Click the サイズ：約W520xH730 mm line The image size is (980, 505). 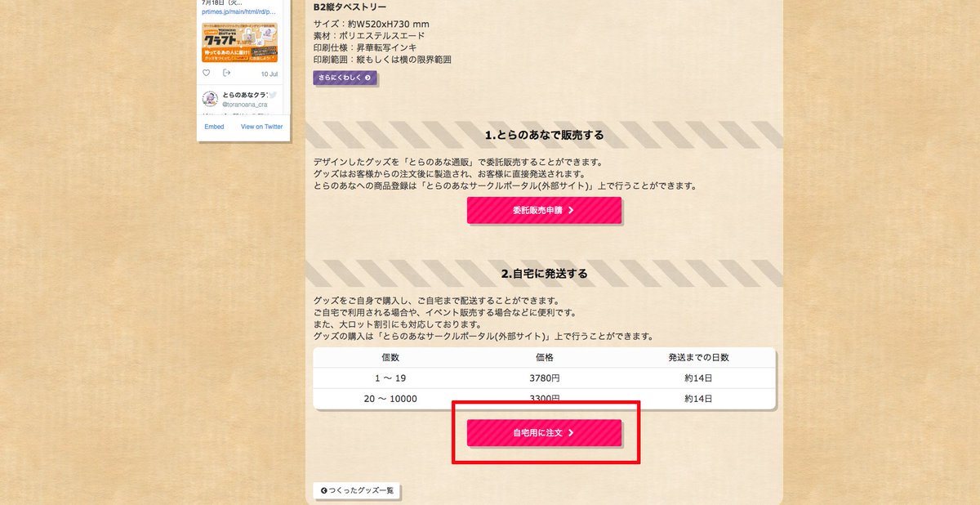tap(371, 24)
